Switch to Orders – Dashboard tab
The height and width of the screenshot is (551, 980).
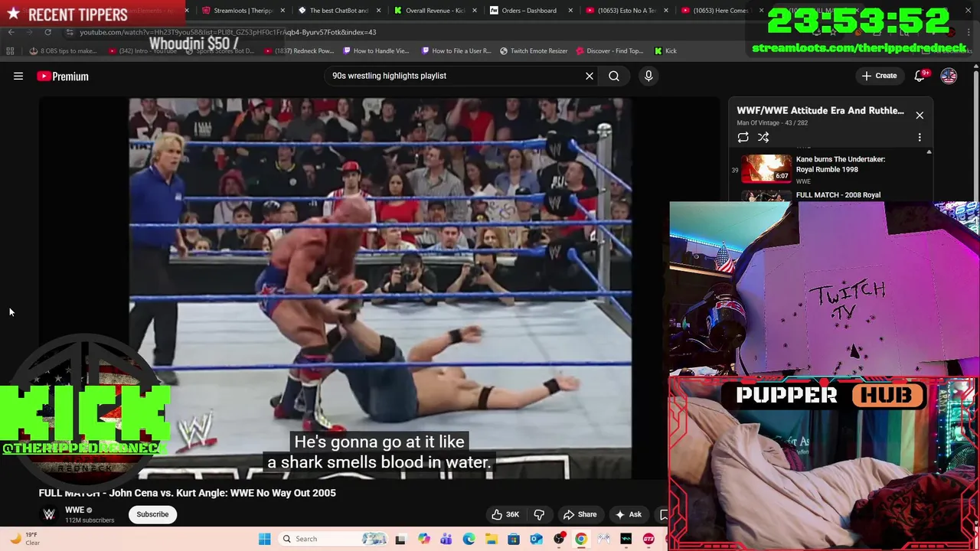[x=529, y=11]
